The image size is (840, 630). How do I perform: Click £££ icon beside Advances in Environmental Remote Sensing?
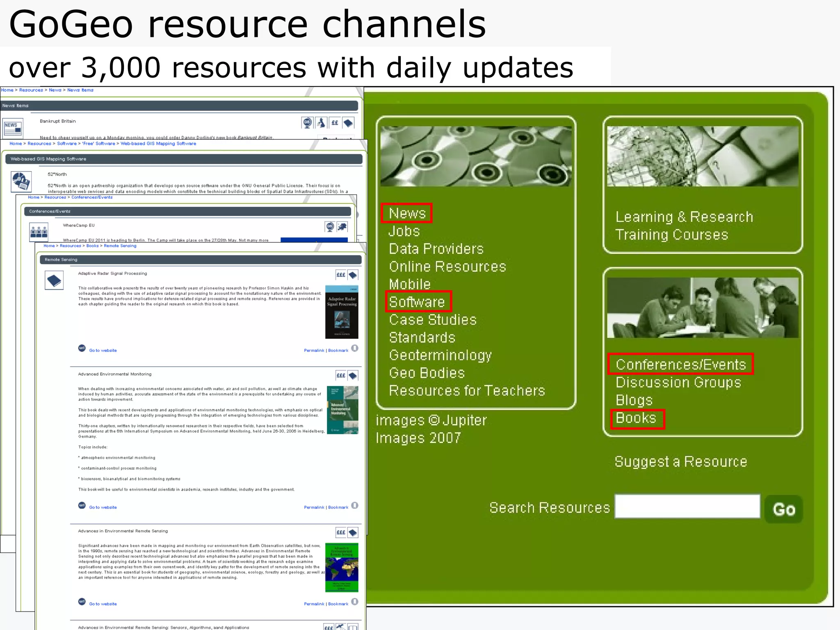point(341,532)
